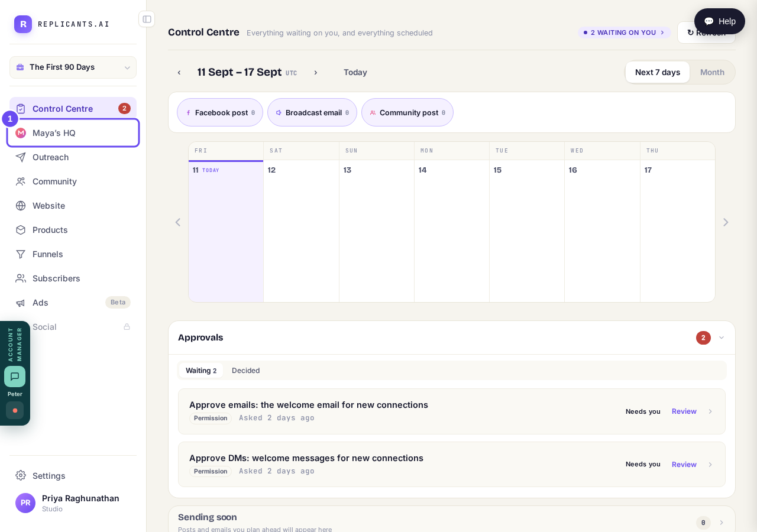Image resolution: width=757 pixels, height=532 pixels.
Task: Click the PR user avatar
Action: tap(25, 503)
